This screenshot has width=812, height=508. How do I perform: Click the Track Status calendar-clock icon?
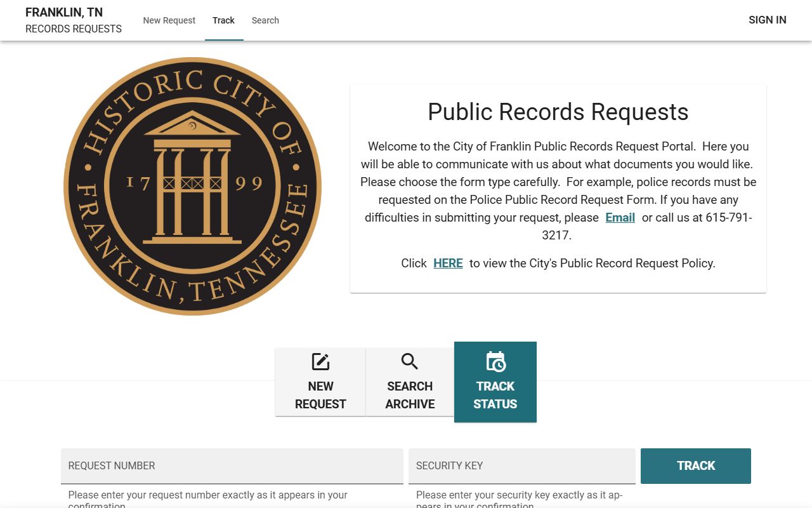[x=495, y=361]
